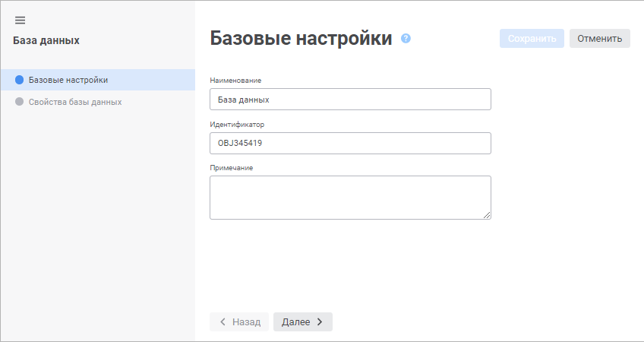Click the help question mark icon
Viewport: 644px width, 342px height.
click(406, 38)
